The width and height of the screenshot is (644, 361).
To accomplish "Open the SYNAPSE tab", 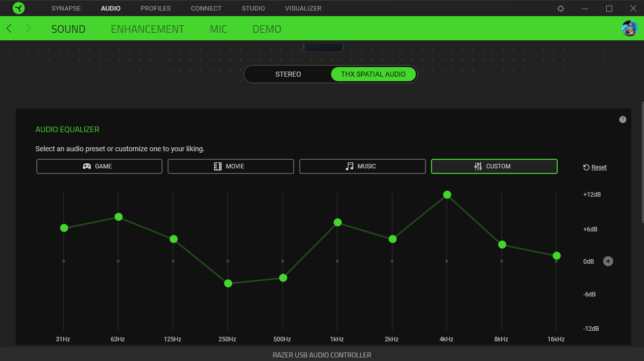I will (x=66, y=9).
